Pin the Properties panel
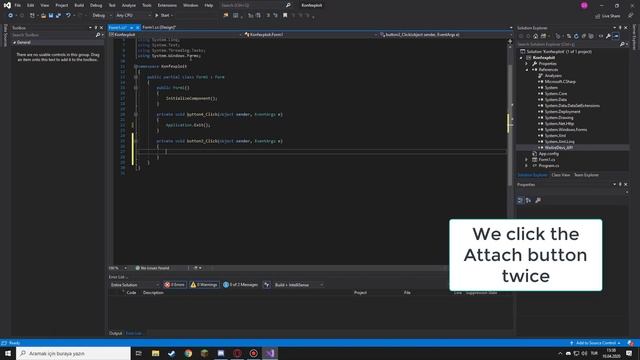The image size is (640, 360). click(620, 184)
